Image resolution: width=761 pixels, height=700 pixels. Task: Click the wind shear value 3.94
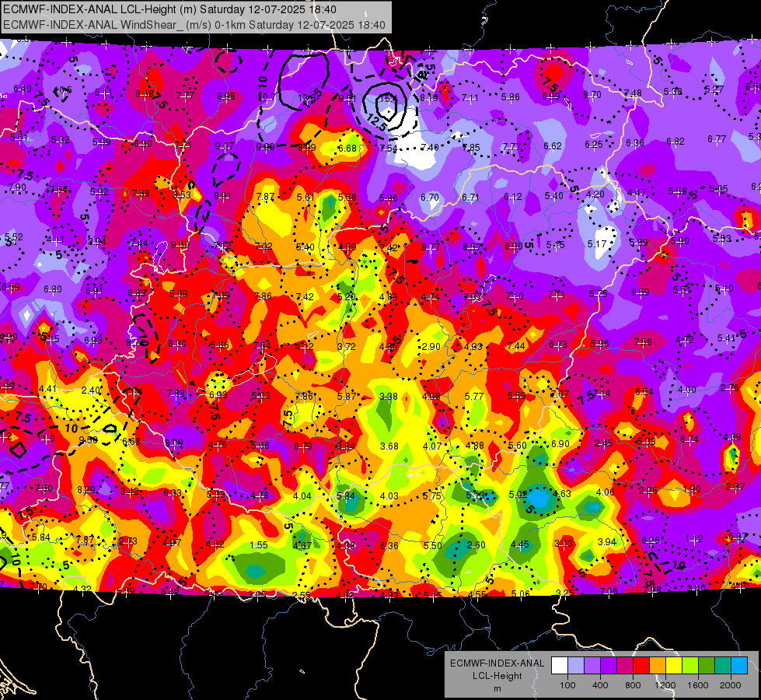tap(606, 541)
